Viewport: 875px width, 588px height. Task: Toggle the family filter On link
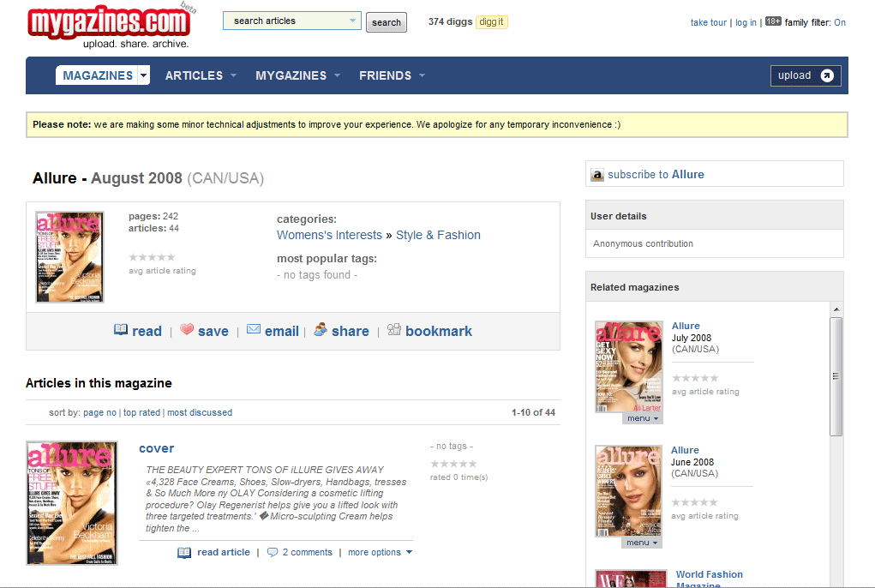(840, 22)
